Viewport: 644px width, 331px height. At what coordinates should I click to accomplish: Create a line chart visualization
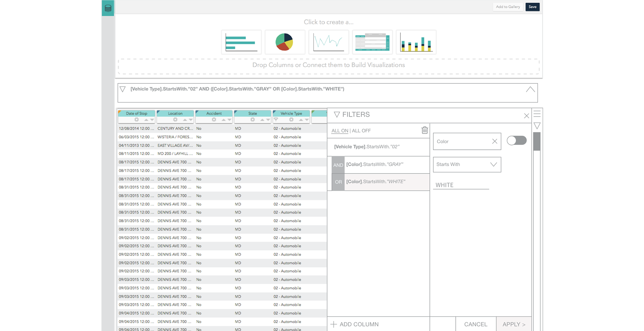[x=328, y=42]
